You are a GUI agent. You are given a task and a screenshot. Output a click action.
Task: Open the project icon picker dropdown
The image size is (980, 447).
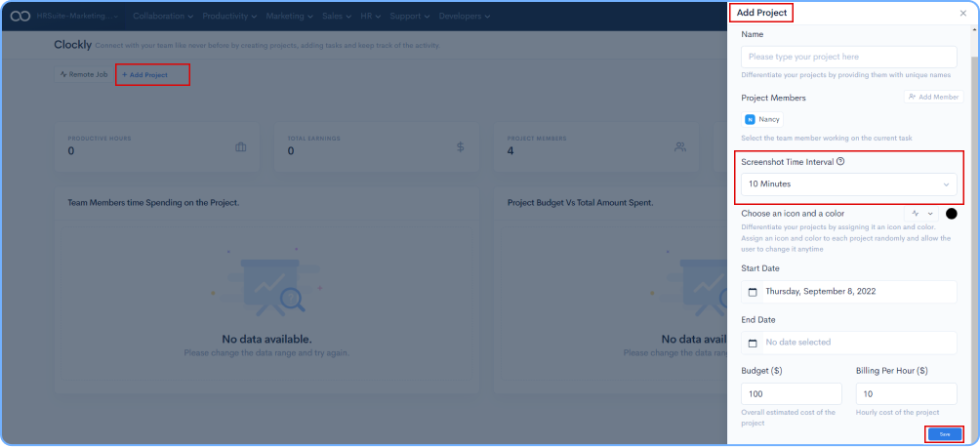pos(921,213)
